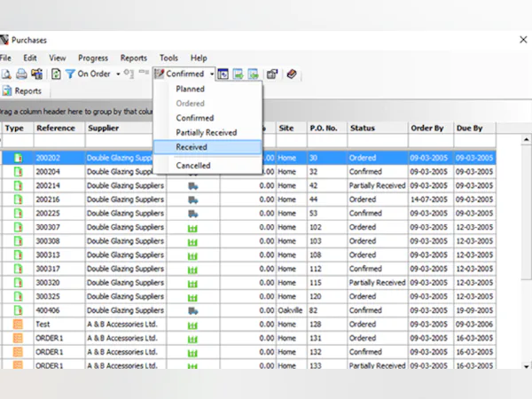Open the Tools menu
Viewport: 532px width, 399px height.
[168, 58]
